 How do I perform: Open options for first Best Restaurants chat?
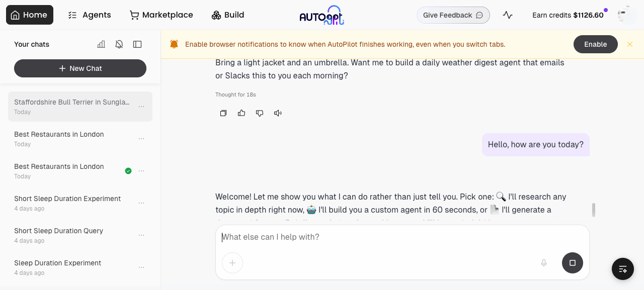(141, 139)
